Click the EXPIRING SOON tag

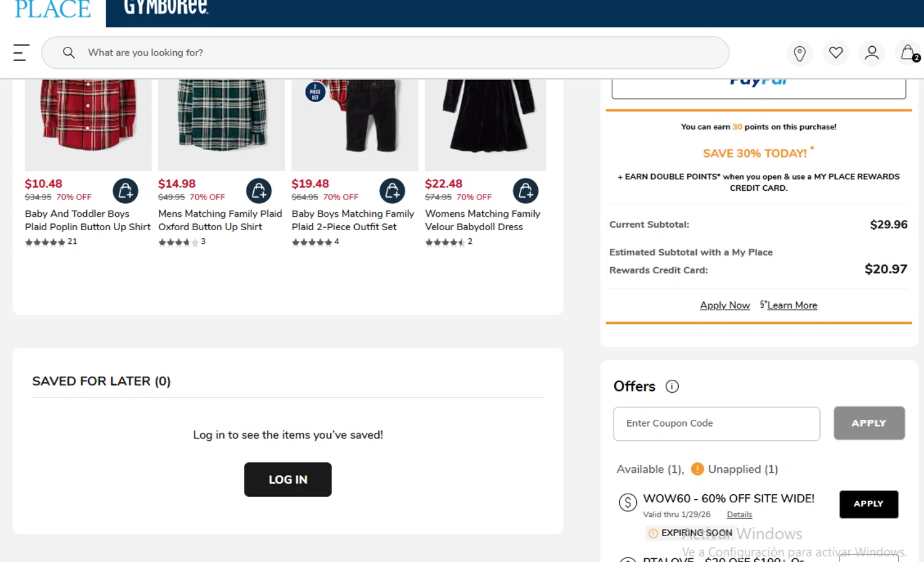click(690, 533)
